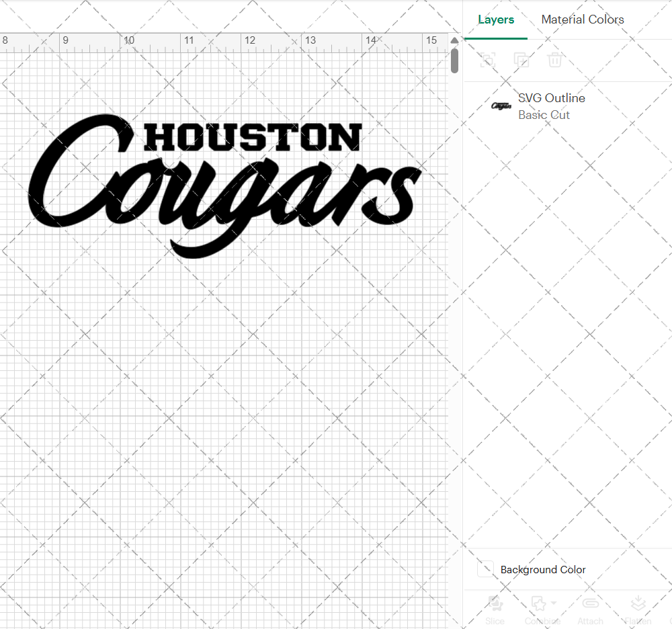
Task: Click the Group layers icon
Action: pyautogui.click(x=488, y=60)
